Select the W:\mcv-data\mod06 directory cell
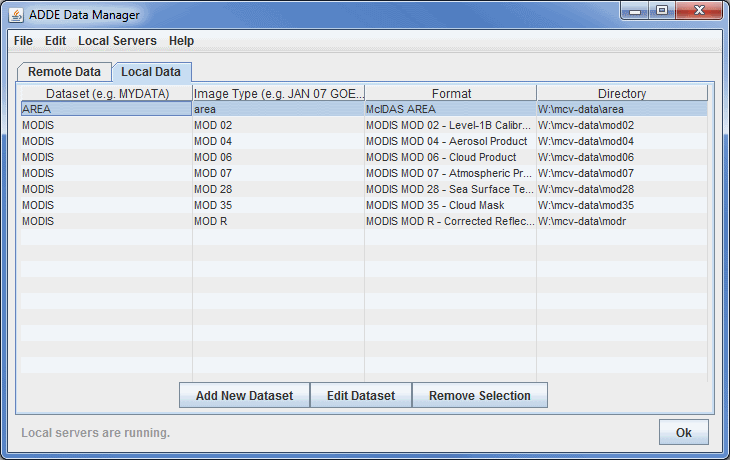The width and height of the screenshot is (730, 460). [x=622, y=157]
